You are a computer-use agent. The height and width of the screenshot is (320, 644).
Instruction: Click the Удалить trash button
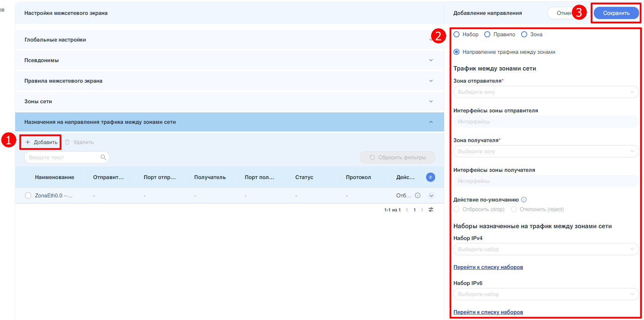pyautogui.click(x=79, y=142)
